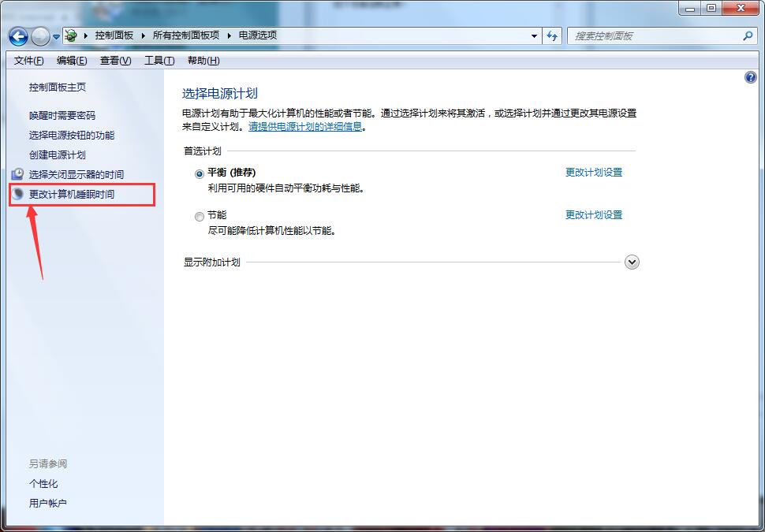
Task: Open the 工具(T) menu
Action: (159, 61)
